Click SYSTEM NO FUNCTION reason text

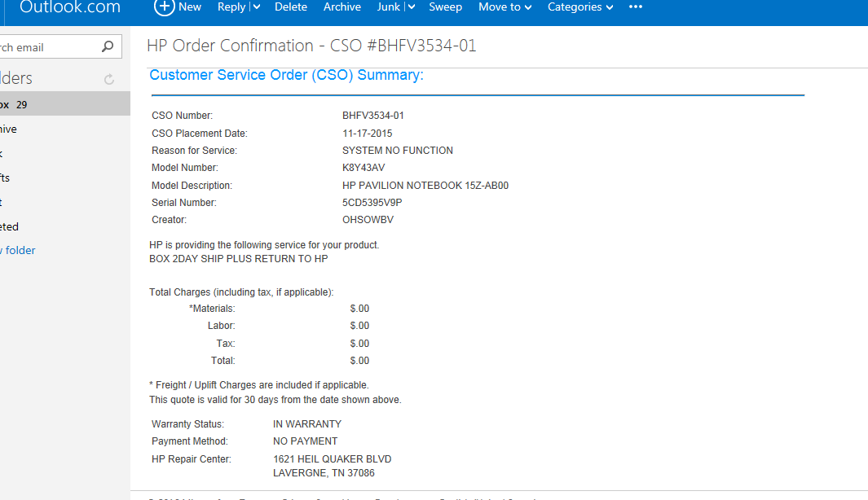pyautogui.click(x=398, y=151)
